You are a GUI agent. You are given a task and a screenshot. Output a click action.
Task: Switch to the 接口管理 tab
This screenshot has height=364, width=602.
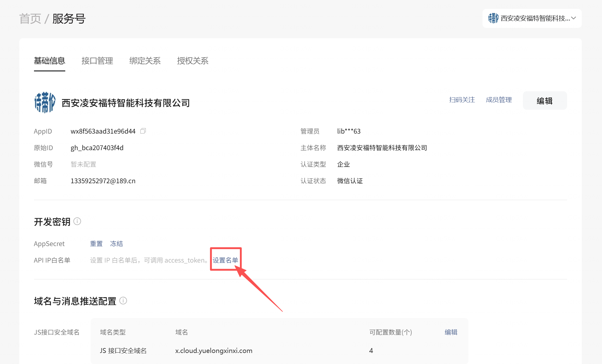pyautogui.click(x=97, y=61)
